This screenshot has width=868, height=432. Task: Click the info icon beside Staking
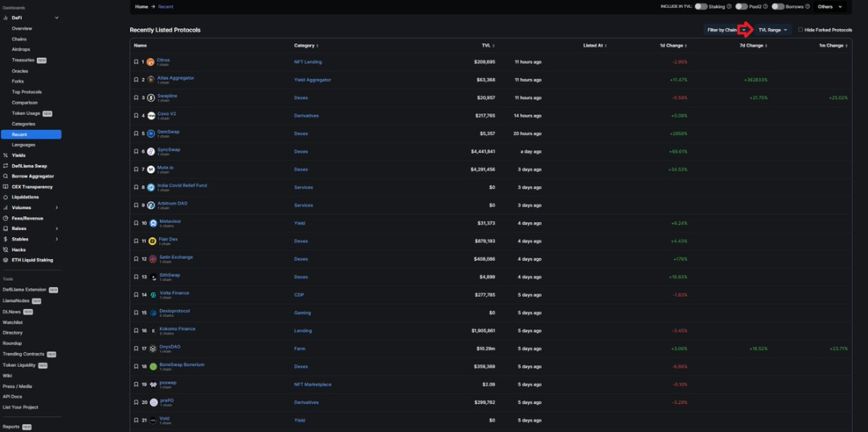click(x=729, y=6)
